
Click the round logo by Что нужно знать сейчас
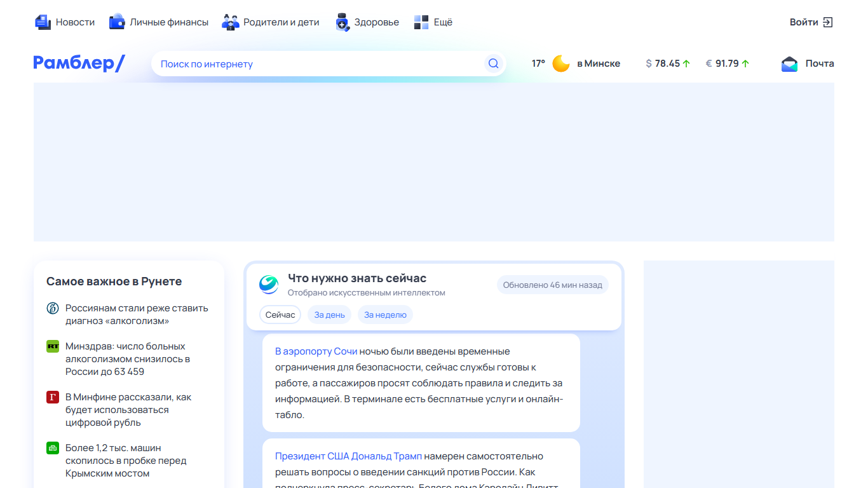click(x=269, y=285)
